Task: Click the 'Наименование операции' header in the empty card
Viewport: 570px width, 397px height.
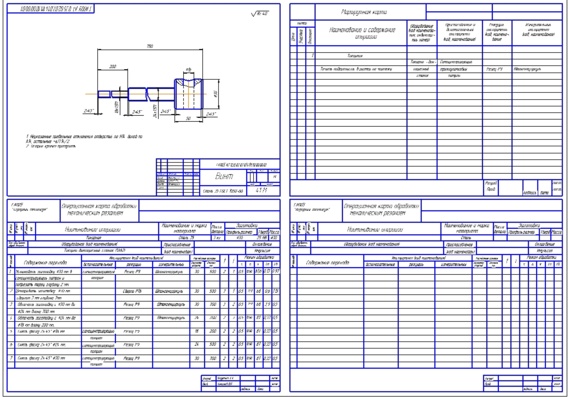Action: pyautogui.click(x=375, y=229)
